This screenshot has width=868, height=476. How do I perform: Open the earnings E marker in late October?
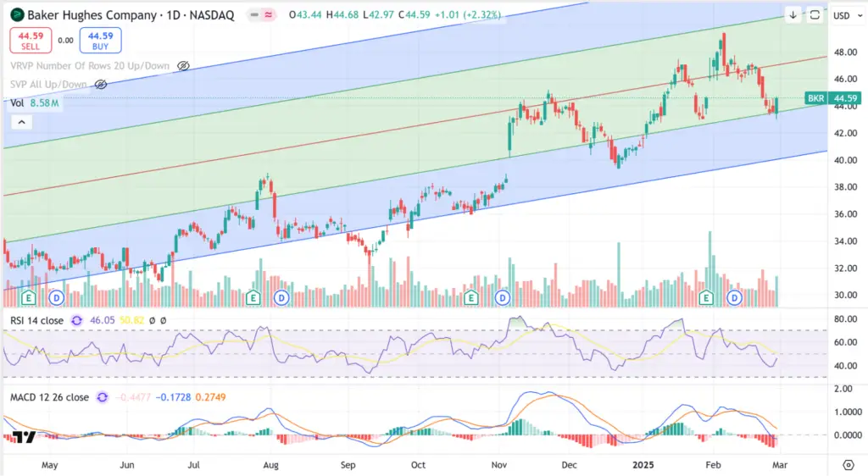click(x=471, y=298)
